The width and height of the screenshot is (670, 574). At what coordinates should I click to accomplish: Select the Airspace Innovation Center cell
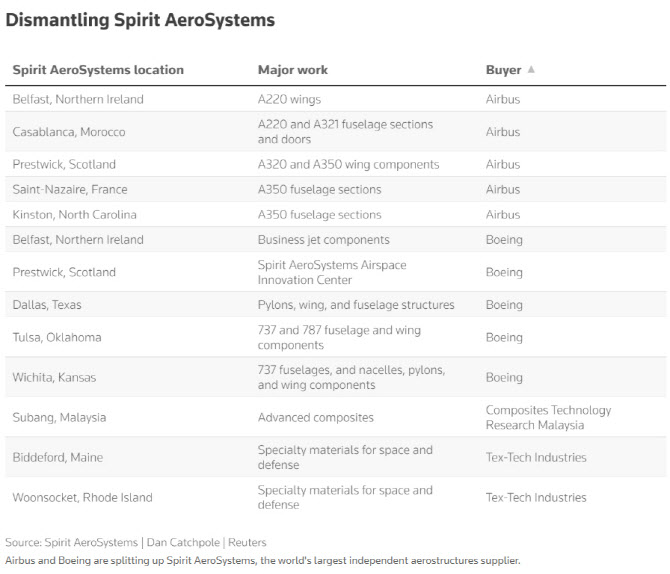pos(331,272)
